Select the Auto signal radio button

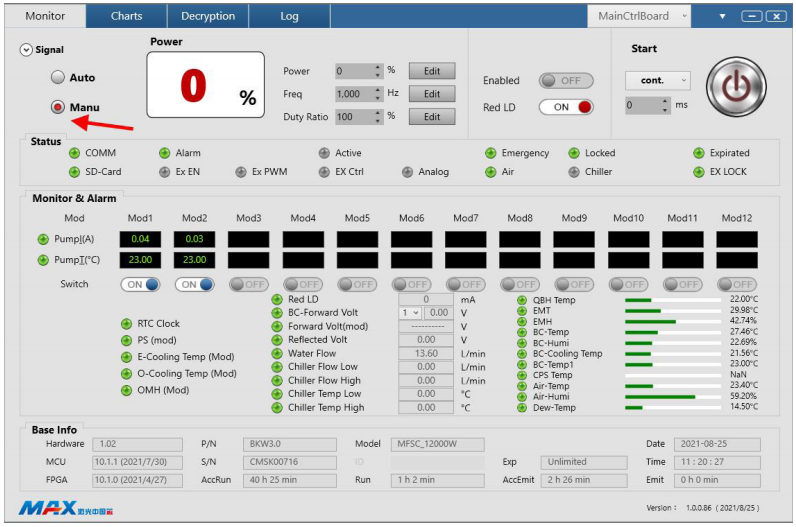[58, 77]
